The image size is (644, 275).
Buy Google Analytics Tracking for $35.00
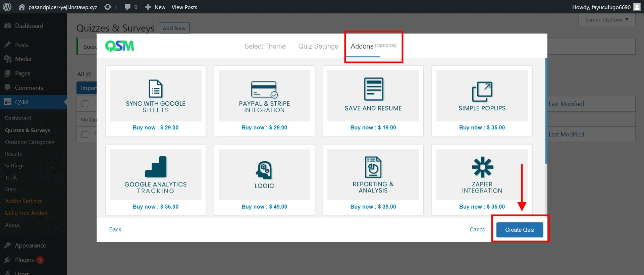tap(156, 207)
